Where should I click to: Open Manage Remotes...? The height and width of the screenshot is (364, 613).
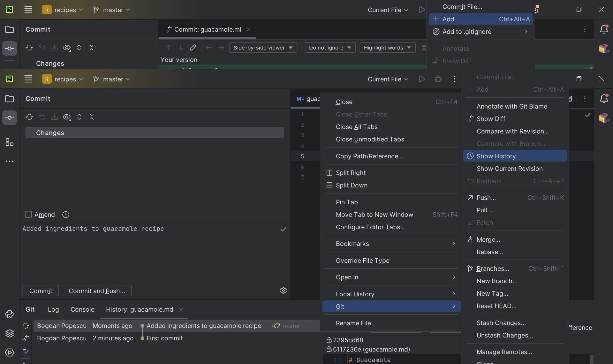(515, 352)
